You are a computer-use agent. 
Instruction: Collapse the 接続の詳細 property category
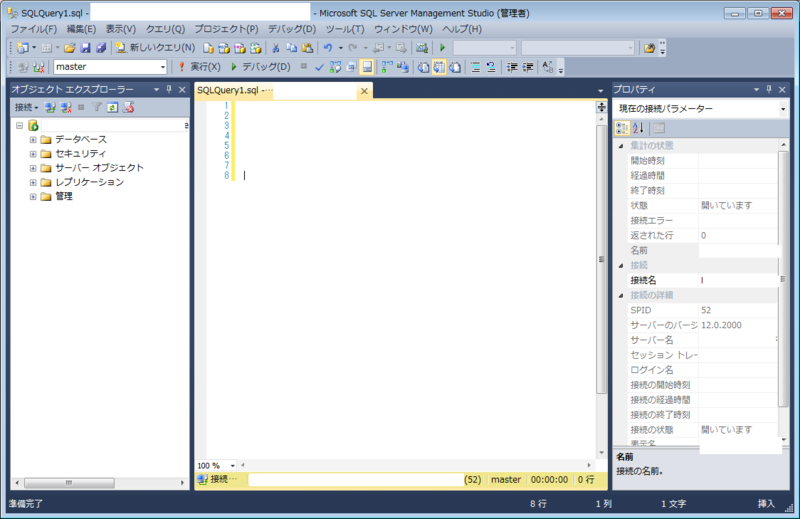(x=621, y=295)
